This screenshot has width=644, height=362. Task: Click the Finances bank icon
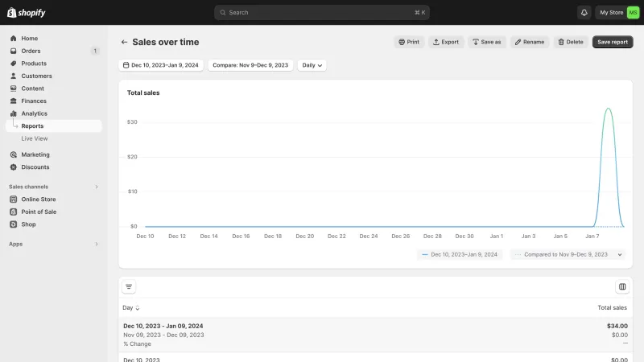13,101
